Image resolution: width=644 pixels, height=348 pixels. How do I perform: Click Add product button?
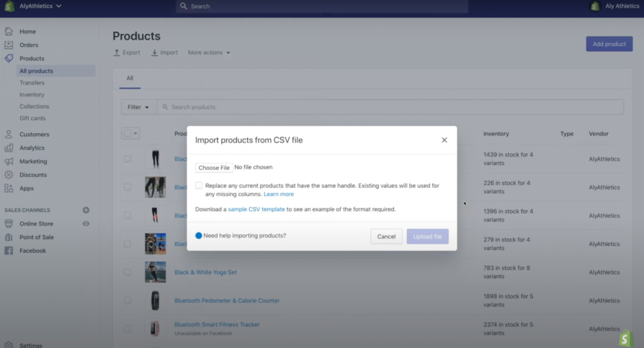[x=609, y=44]
